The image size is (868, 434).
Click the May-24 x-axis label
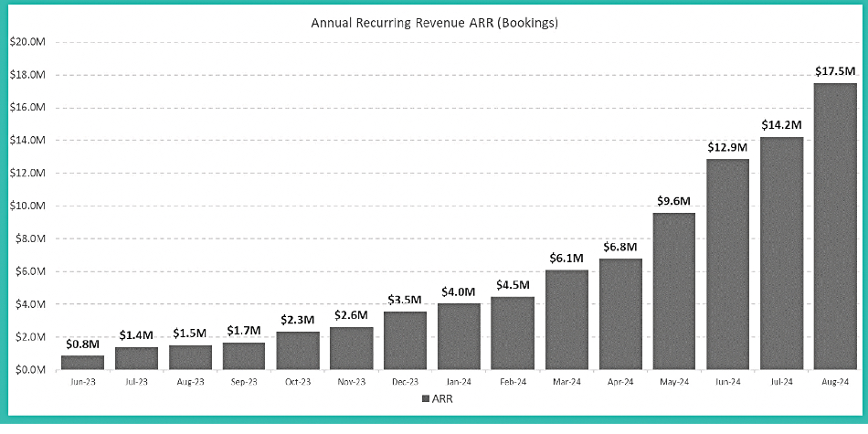[x=674, y=381]
